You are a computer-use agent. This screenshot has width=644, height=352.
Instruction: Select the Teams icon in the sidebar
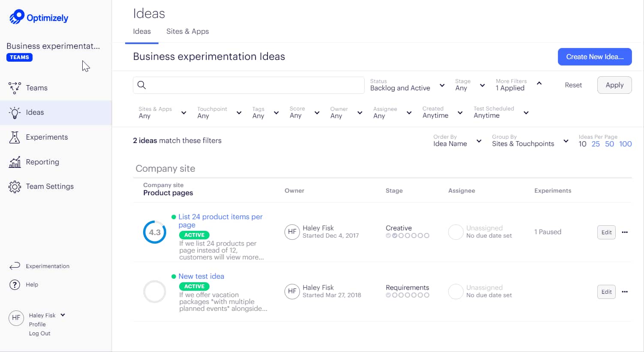tap(14, 88)
